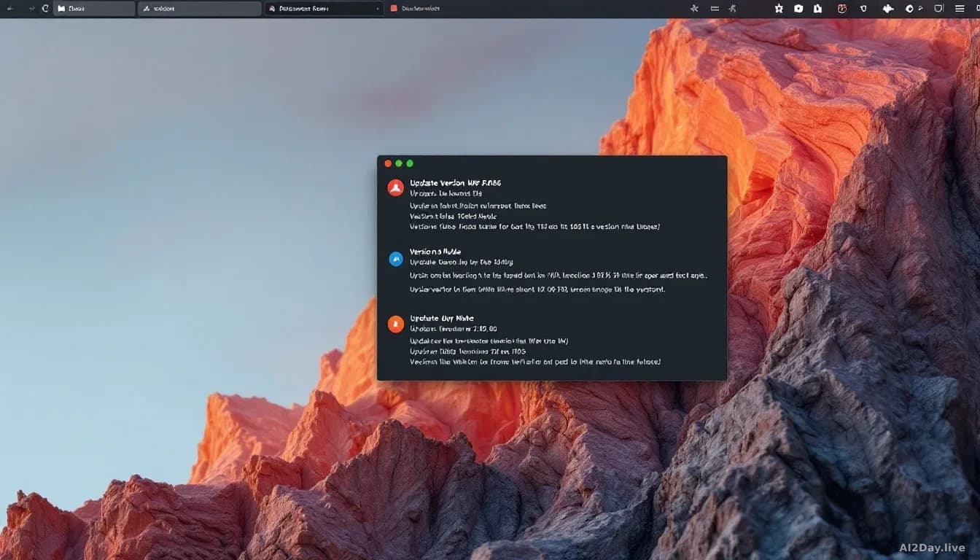Bookmark with the star icon in the toolbar

tap(779, 9)
